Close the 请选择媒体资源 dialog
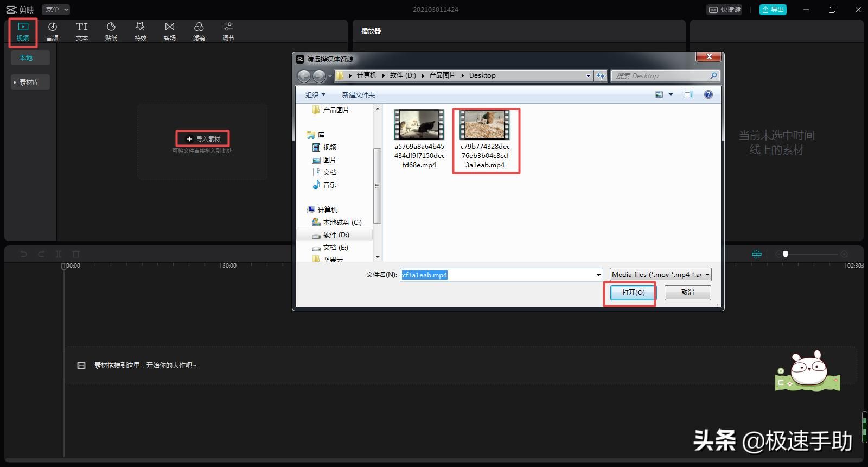Image resolution: width=868 pixels, height=467 pixels. coord(709,56)
